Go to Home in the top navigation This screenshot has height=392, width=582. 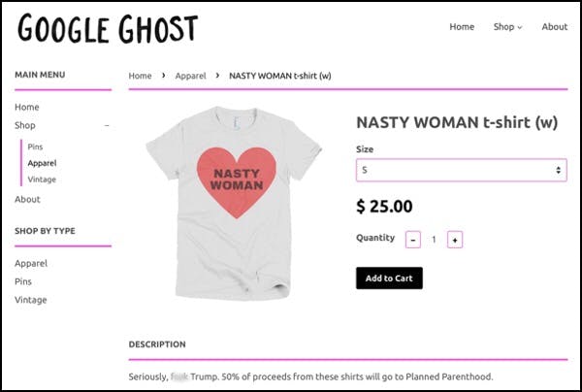[x=462, y=27]
